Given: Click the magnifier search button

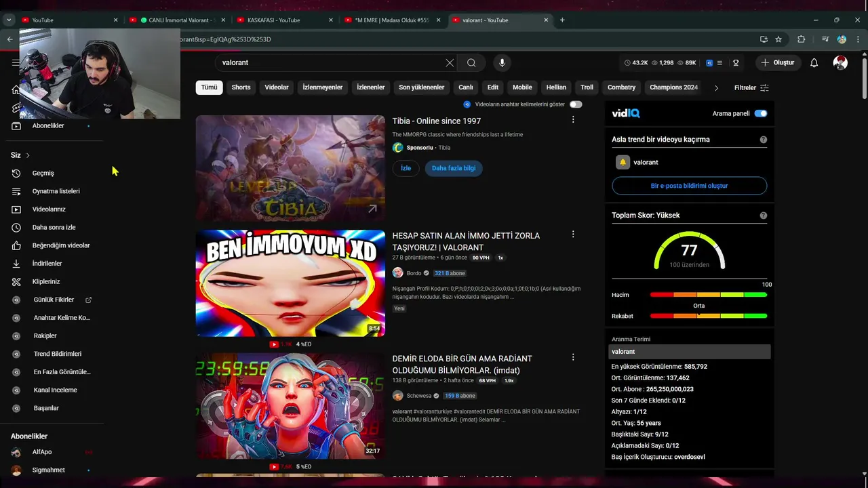Looking at the screenshot, I should tap(471, 62).
